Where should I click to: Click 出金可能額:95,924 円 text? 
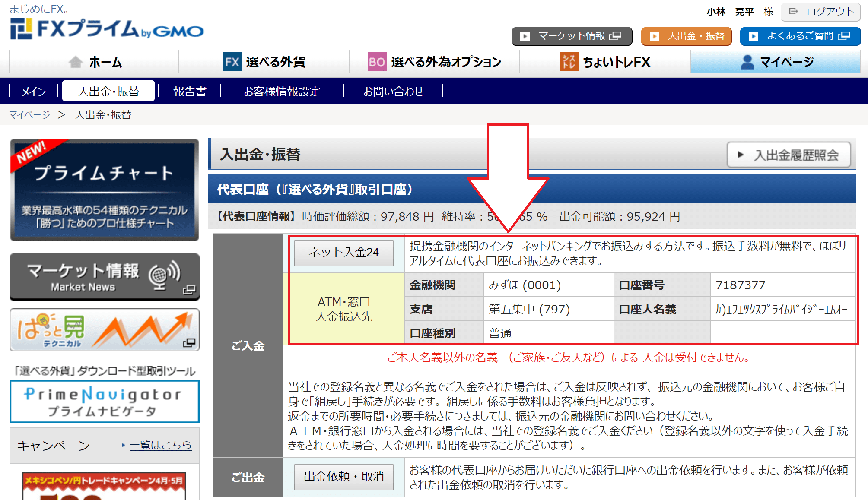(620, 216)
